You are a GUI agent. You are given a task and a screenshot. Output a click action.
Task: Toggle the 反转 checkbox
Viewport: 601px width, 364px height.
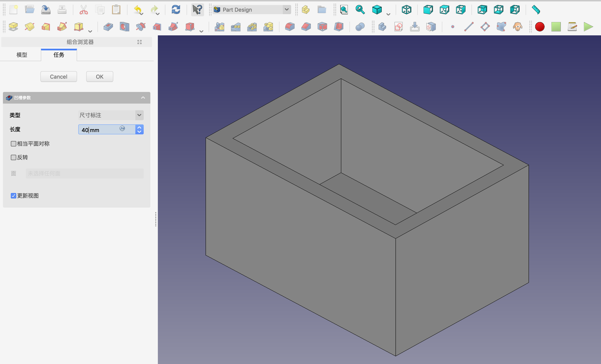click(x=14, y=157)
